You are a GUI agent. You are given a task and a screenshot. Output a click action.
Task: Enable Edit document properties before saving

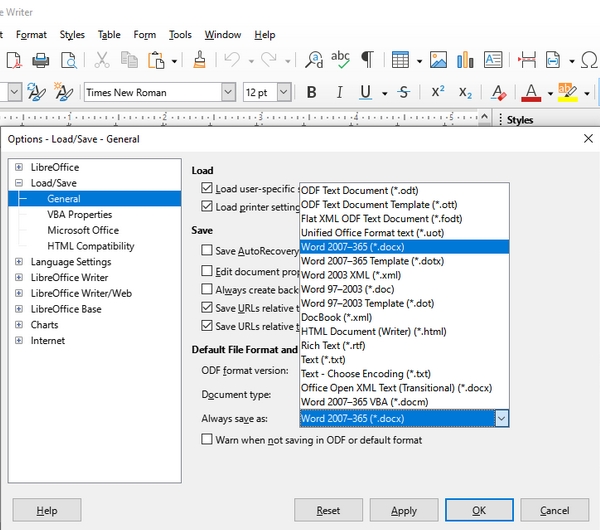[207, 271]
